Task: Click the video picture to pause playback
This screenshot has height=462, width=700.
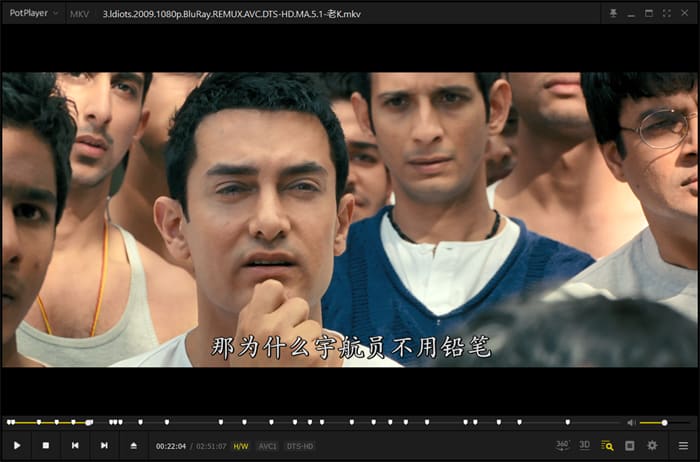Action: click(350, 220)
